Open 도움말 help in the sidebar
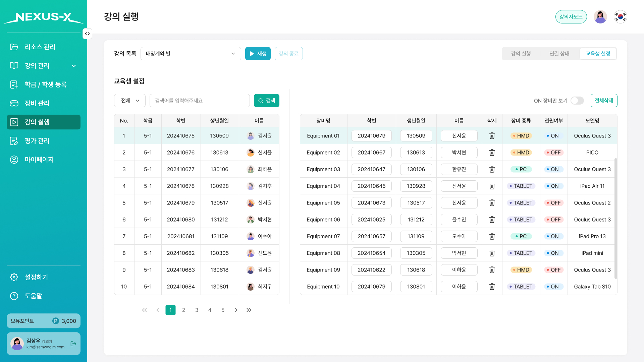 34,296
